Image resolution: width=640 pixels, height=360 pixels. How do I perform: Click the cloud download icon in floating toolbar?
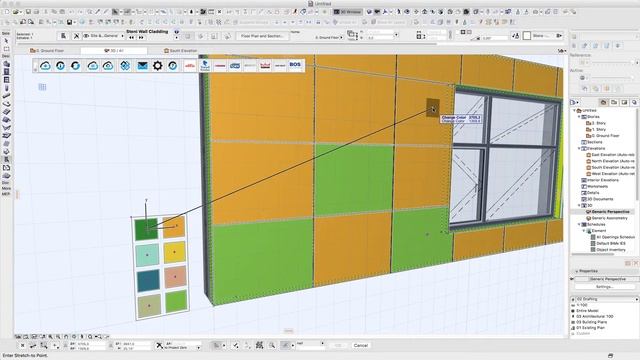(x=45, y=65)
